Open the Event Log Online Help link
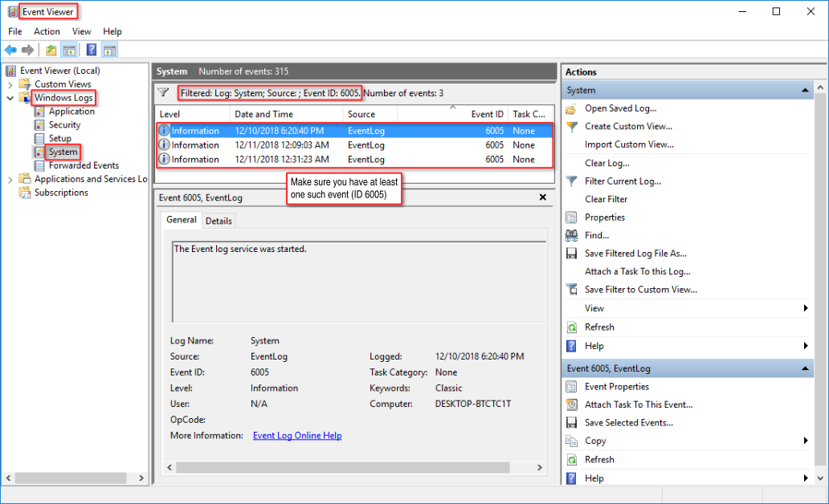This screenshot has width=829, height=504. (297, 436)
